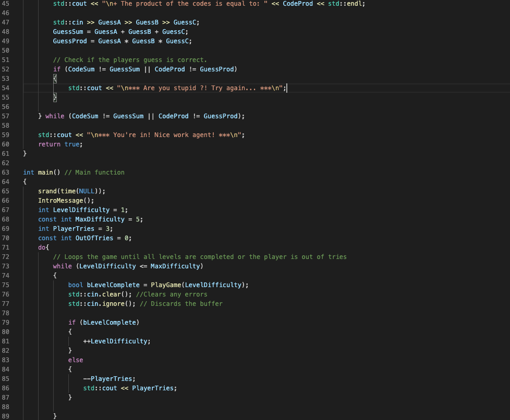Click the "//Clears any errors" comment

pos(172,295)
